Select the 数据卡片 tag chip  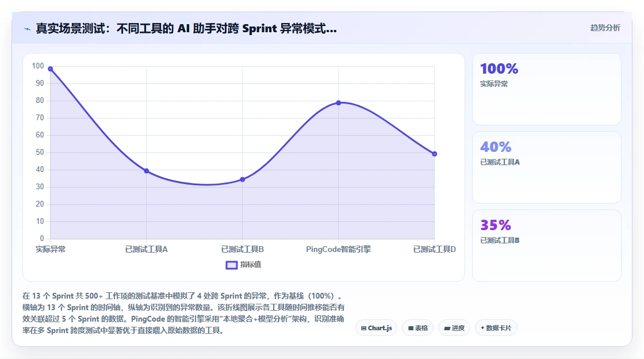click(x=496, y=328)
